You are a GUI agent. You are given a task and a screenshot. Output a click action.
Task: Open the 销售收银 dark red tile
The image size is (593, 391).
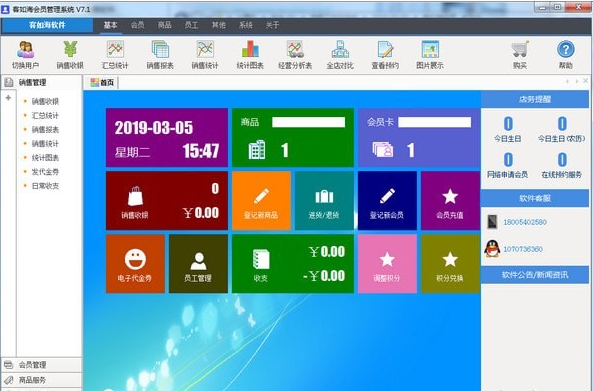click(x=167, y=200)
